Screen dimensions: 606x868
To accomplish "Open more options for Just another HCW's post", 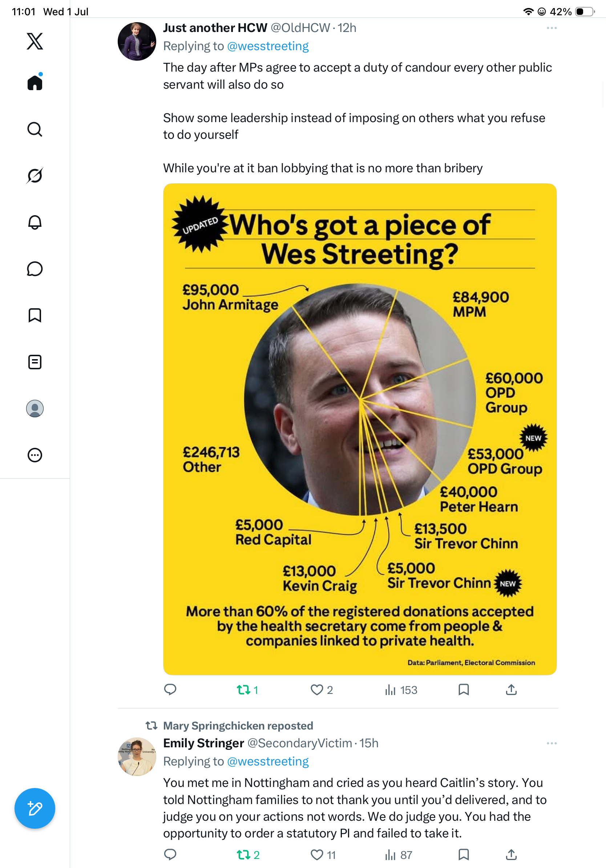I will coord(552,28).
